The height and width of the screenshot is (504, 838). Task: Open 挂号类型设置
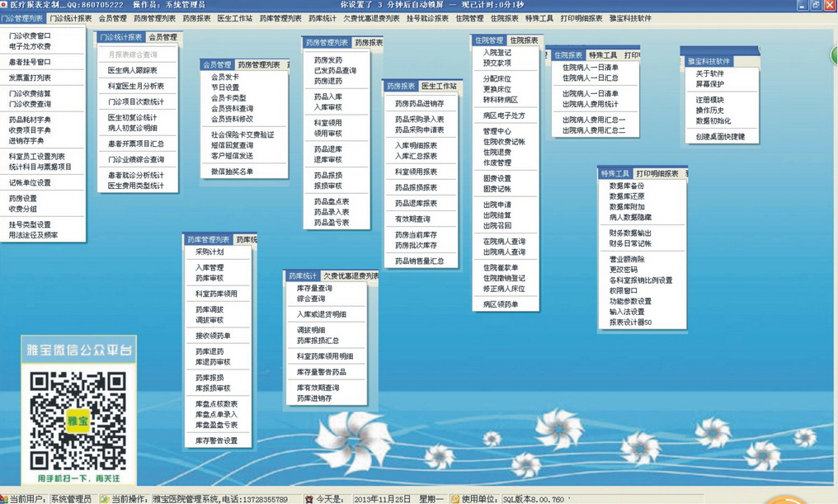(x=30, y=224)
